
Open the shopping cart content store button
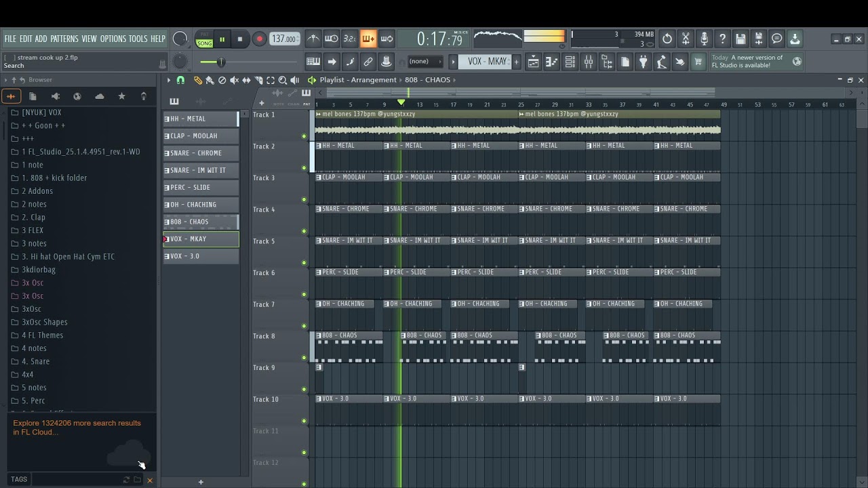(698, 62)
